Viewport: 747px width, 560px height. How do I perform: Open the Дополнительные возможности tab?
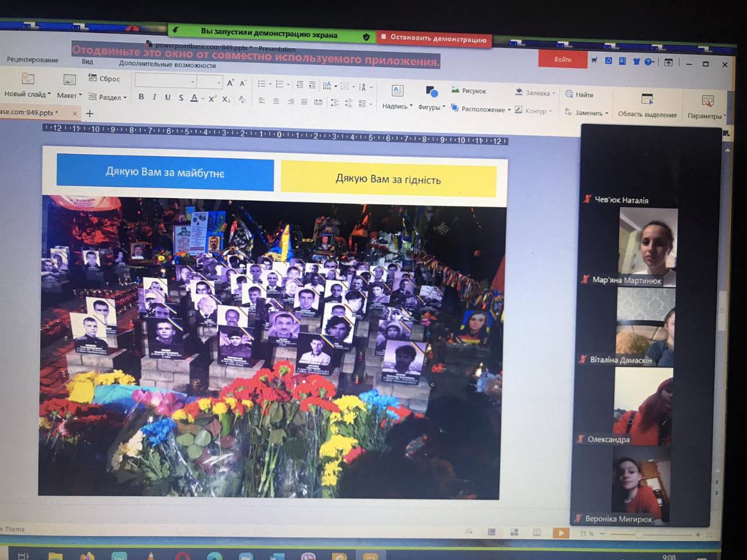pos(167,65)
